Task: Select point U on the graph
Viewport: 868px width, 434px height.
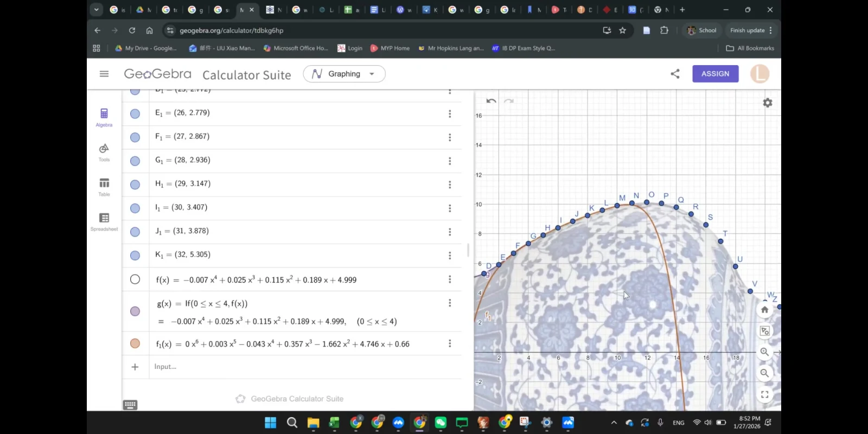Action: click(736, 266)
